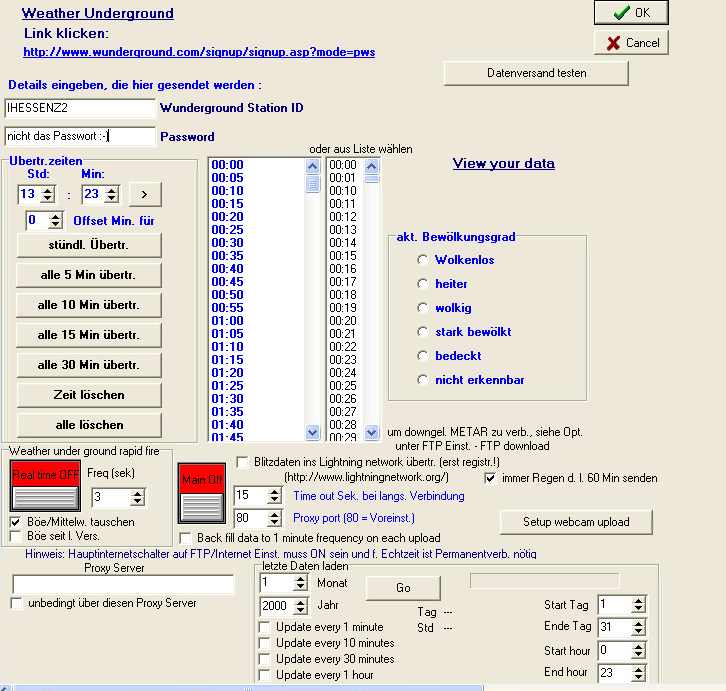726x691 pixels.
Task: Click into the Password field
Action: [x=80, y=136]
